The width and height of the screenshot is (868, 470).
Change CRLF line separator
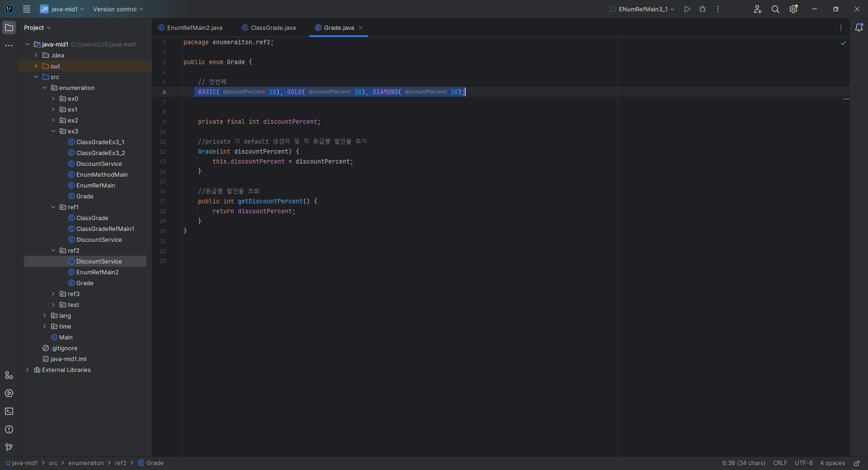(780, 463)
